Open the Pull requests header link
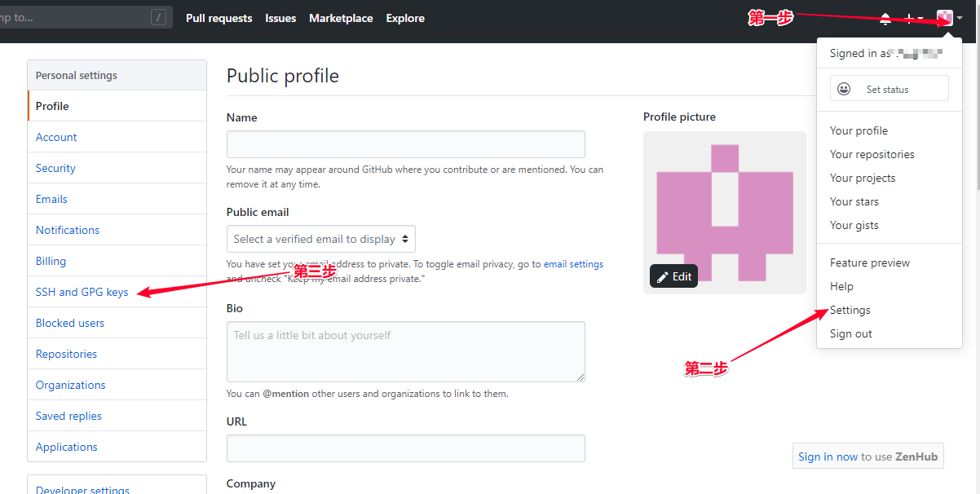This screenshot has width=980, height=494. click(x=219, y=18)
